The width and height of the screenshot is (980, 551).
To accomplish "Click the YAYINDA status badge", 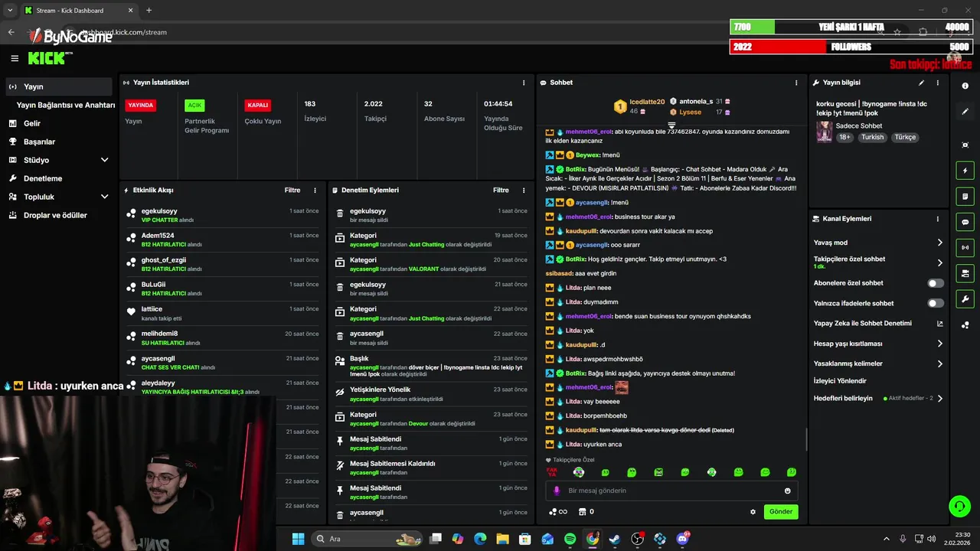I will point(141,105).
